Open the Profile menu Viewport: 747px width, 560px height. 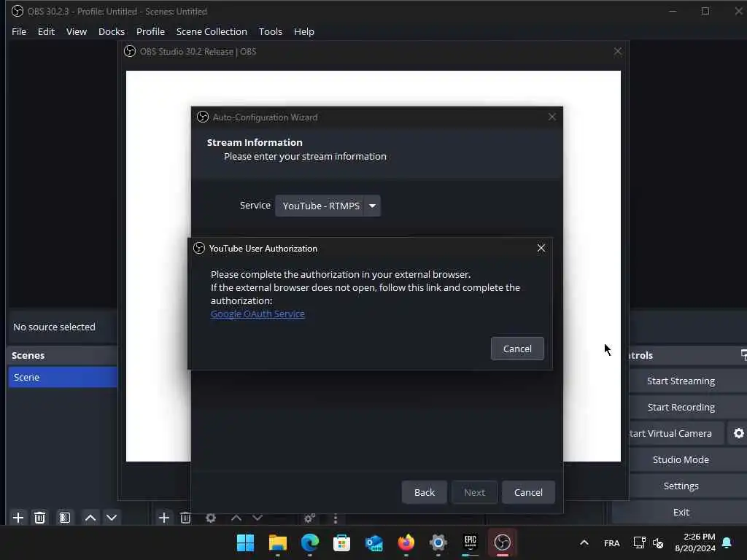click(x=150, y=31)
